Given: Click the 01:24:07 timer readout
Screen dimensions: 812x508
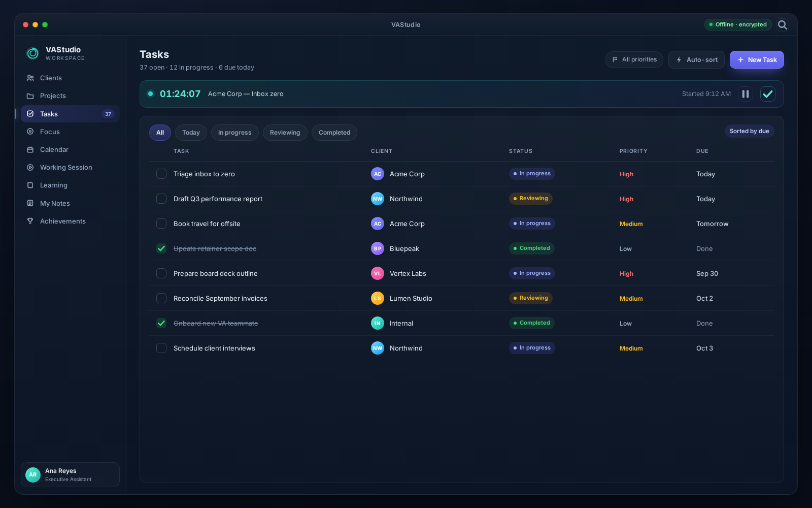Looking at the screenshot, I should tap(180, 94).
